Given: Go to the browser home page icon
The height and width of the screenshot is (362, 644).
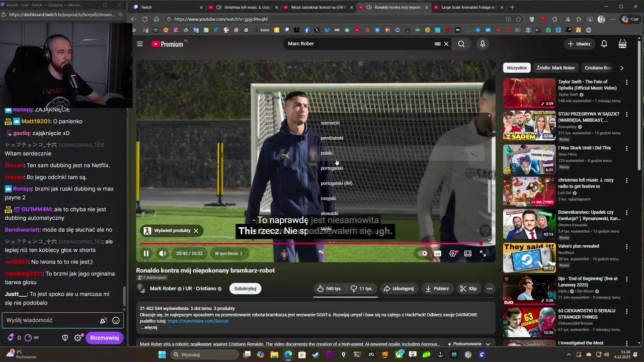Looking at the screenshot, I should pyautogui.click(x=156, y=19).
